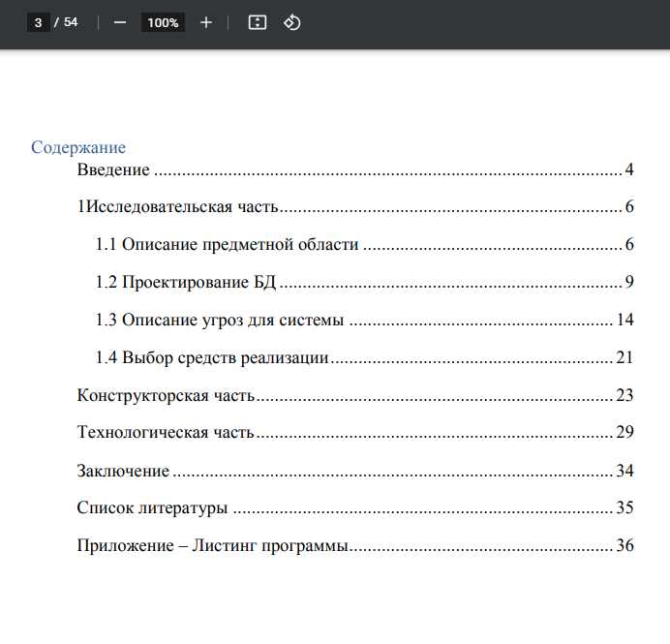Click the zoom in plus icon
This screenshot has width=670, height=644.
tap(206, 22)
